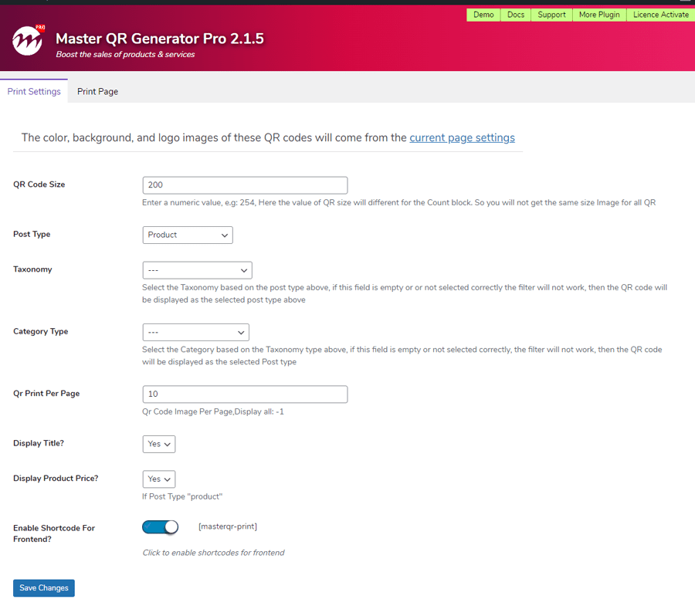Select the Print Settings tab
This screenshot has height=616, width=695.
coord(34,91)
